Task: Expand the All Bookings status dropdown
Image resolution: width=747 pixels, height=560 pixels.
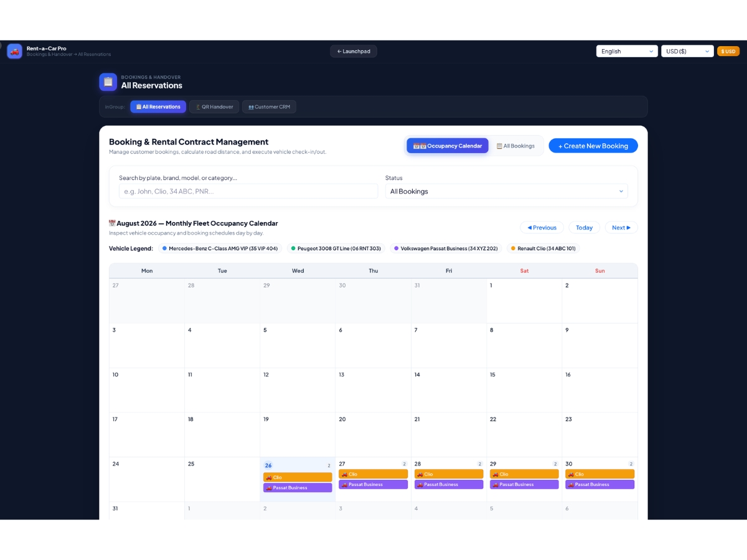Action: click(507, 192)
